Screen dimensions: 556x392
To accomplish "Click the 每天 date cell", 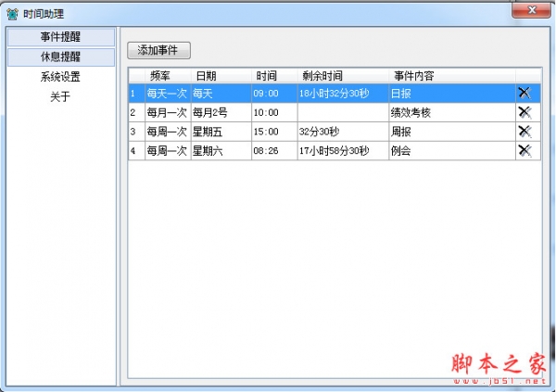I will coord(221,94).
